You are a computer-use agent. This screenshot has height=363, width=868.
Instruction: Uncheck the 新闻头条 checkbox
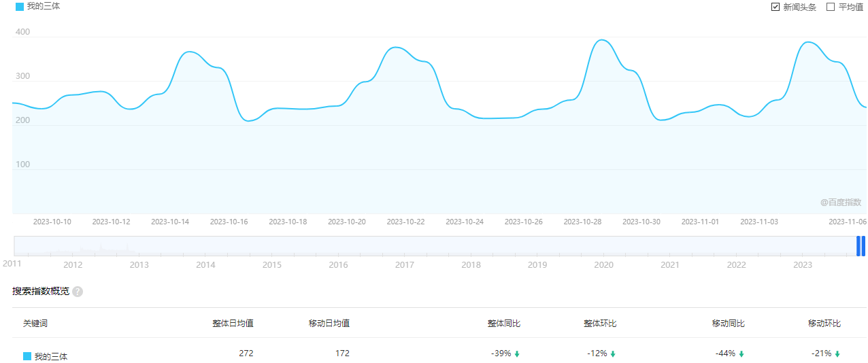click(x=775, y=7)
